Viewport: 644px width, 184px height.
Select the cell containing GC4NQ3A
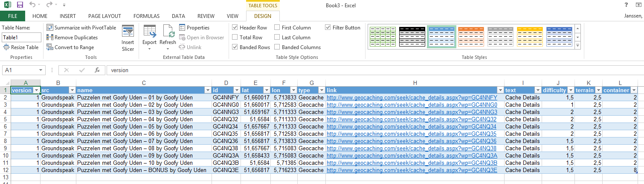click(x=226, y=155)
